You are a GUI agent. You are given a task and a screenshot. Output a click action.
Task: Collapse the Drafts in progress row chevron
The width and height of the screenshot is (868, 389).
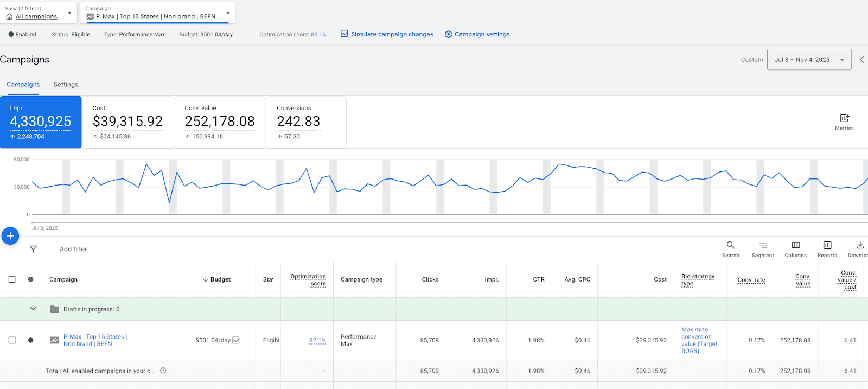[33, 308]
